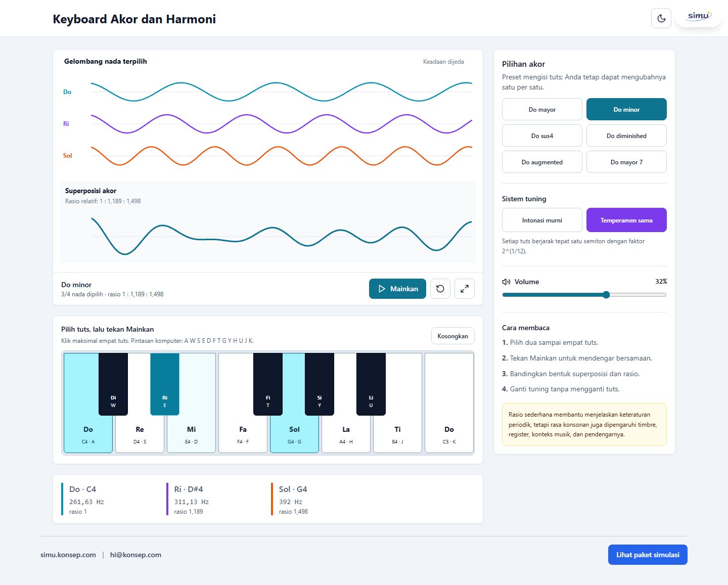This screenshot has width=728, height=585.
Task: Select the Fi black key
Action: [x=268, y=384]
